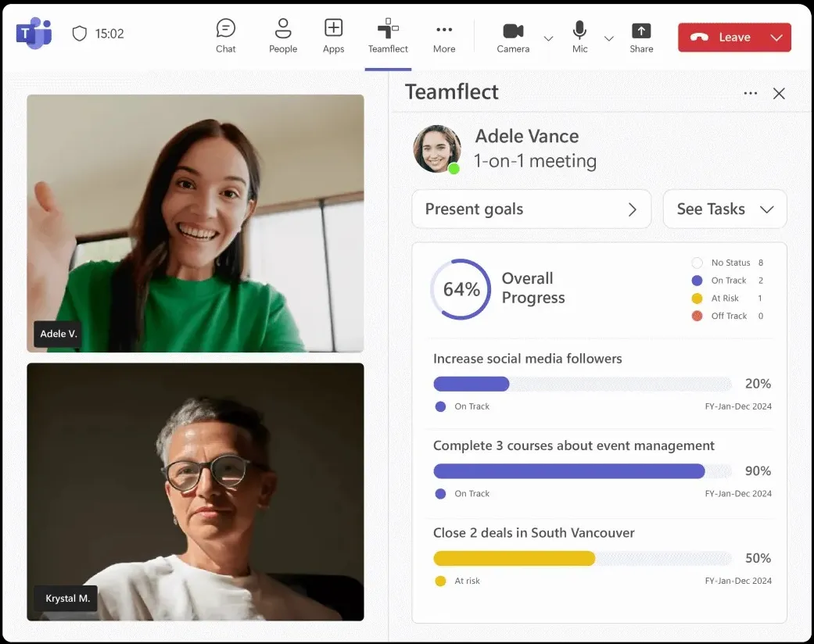814x644 pixels.
Task: Close the Teamflect side panel
Action: tap(779, 94)
